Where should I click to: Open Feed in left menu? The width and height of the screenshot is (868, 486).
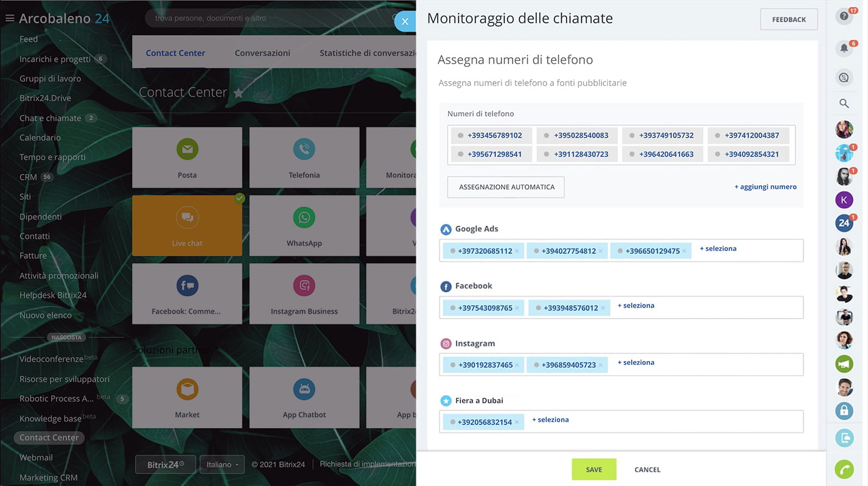(29, 39)
